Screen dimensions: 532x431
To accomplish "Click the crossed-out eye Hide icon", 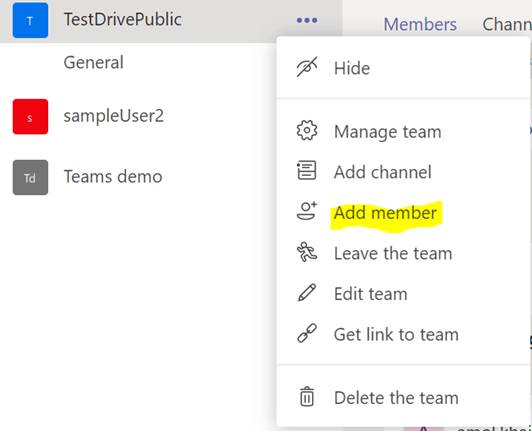I will pos(307,67).
